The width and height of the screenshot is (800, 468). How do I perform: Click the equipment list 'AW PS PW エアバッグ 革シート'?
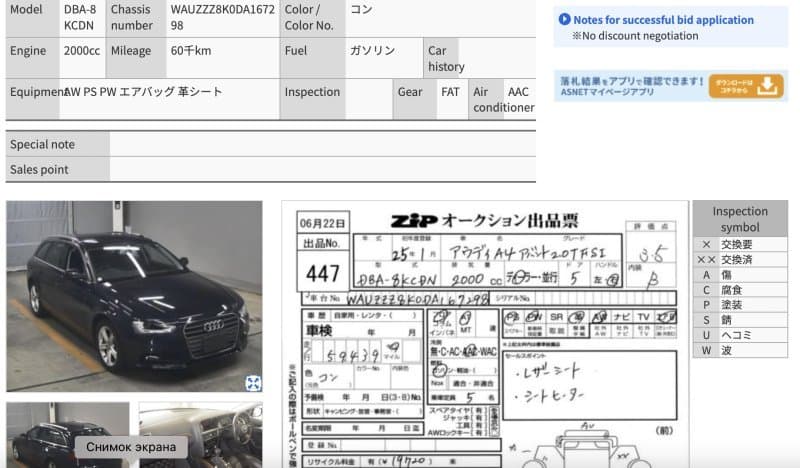coord(143,92)
